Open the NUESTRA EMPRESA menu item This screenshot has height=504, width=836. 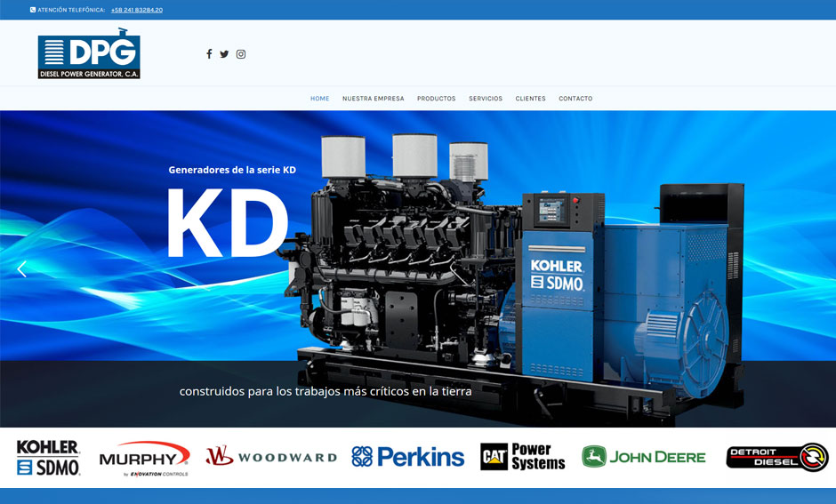point(374,99)
